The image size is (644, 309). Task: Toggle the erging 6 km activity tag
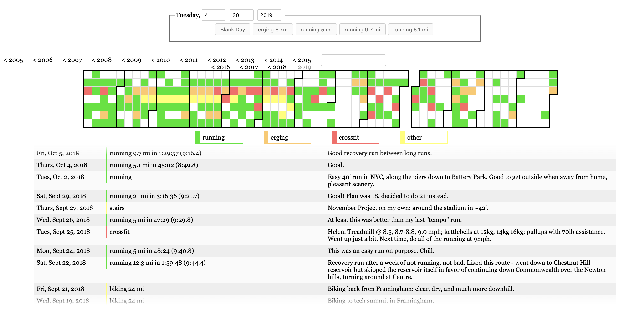coord(272,29)
